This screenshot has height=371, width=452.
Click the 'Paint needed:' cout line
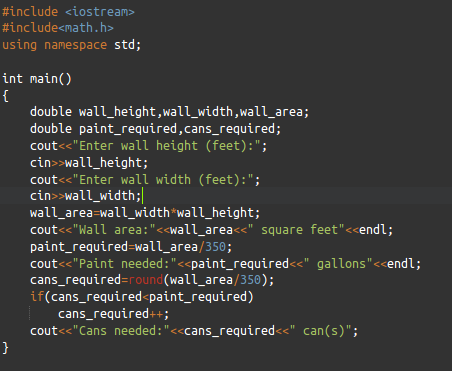pos(226,264)
